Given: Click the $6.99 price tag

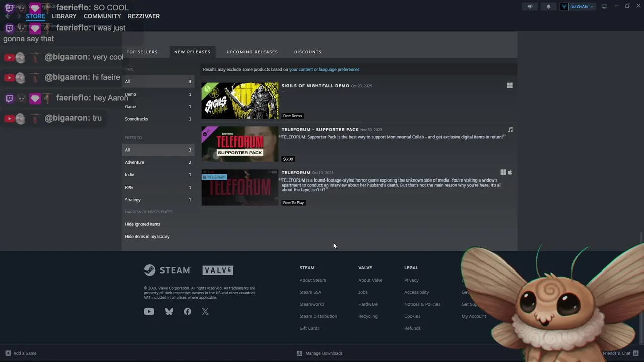Looking at the screenshot, I should coord(288,159).
